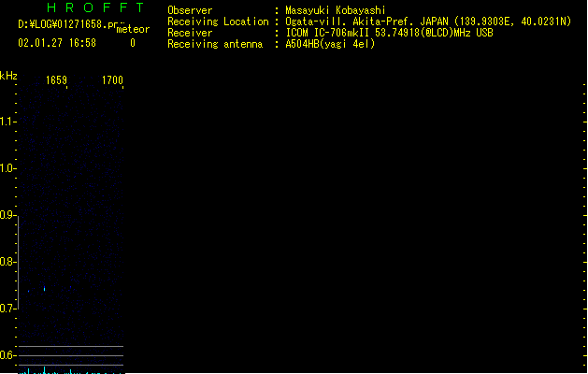Screen dimensions: 588x374
Task: Click the middle horizontal gray line at 0.6
Action: pyautogui.click(x=71, y=355)
